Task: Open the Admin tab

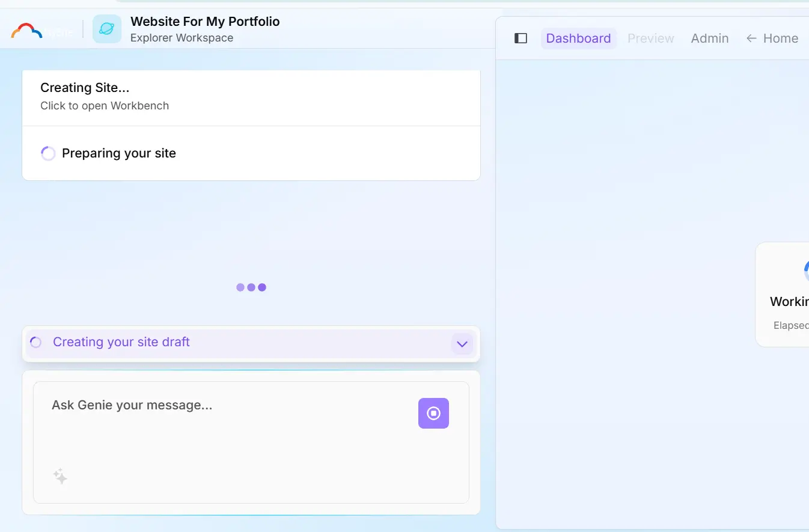Action: [x=709, y=38]
